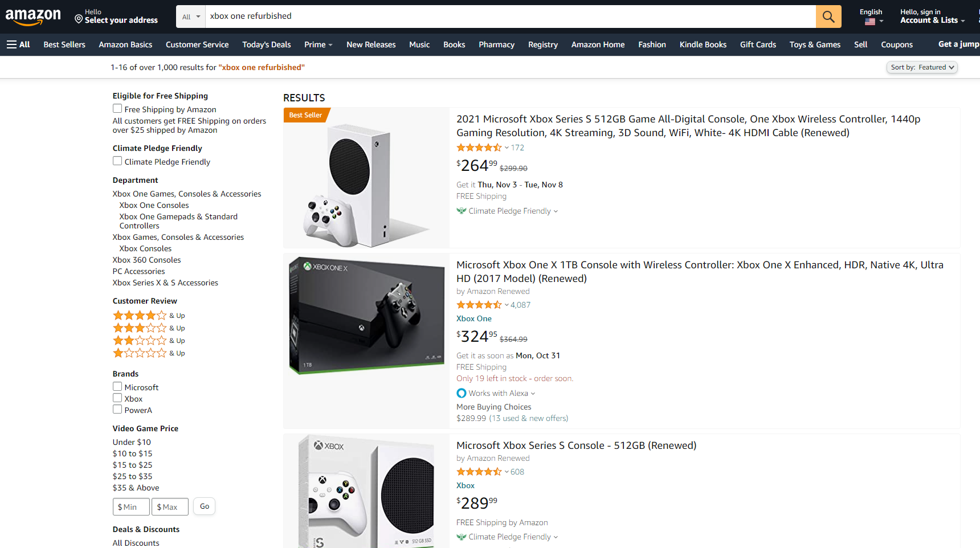Click the Amazon logo

tap(33, 16)
